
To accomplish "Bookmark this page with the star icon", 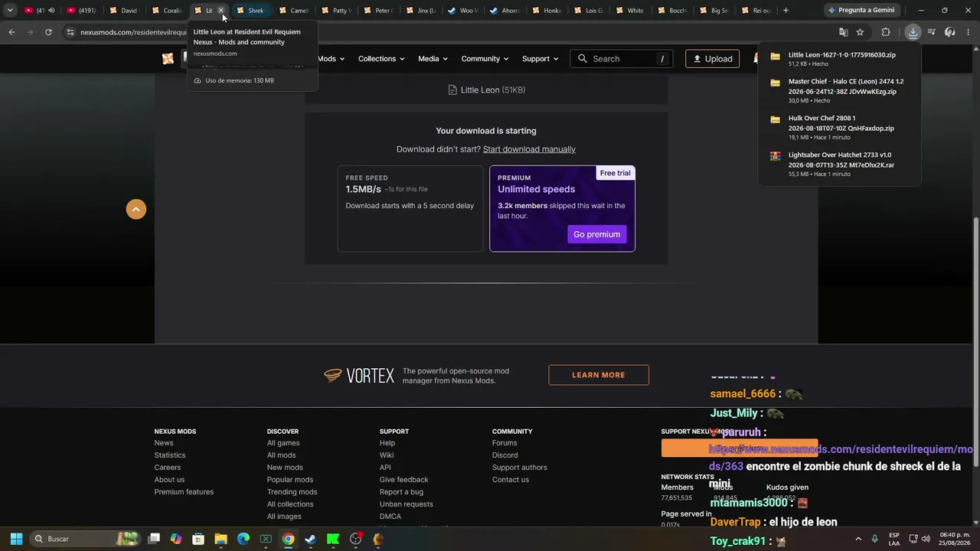I will click(x=860, y=32).
